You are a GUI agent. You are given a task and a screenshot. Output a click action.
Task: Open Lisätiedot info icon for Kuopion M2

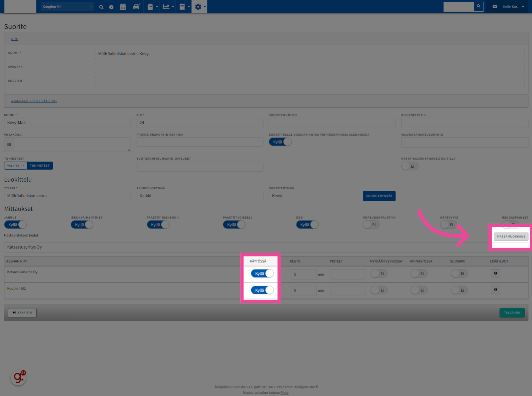(x=495, y=290)
